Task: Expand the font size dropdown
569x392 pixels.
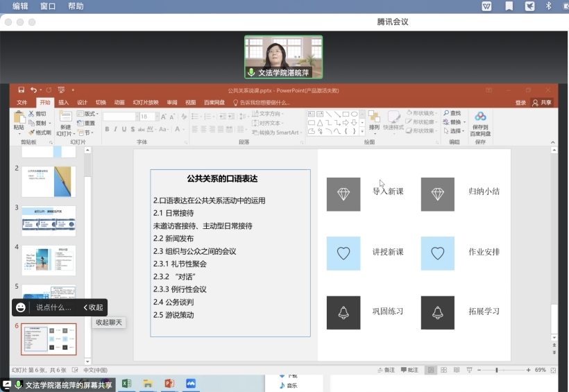Action: 156,117
